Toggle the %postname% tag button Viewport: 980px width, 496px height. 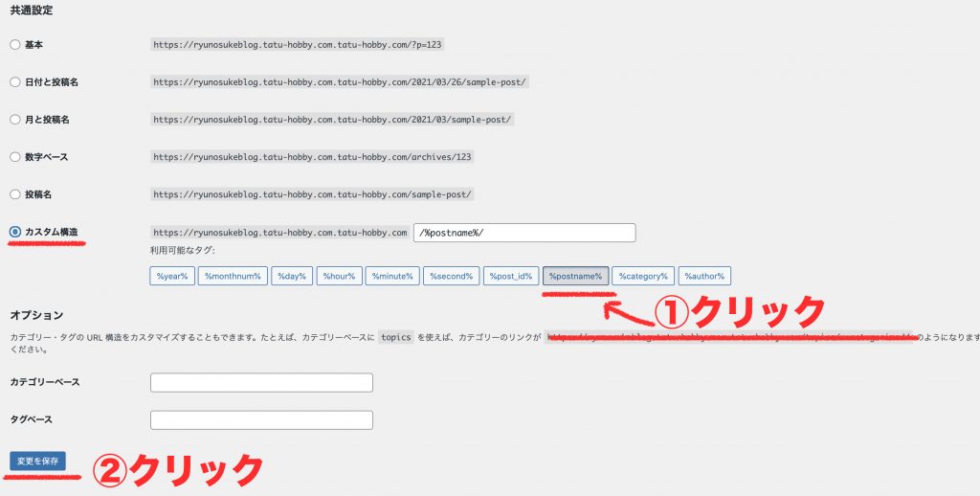click(x=575, y=276)
